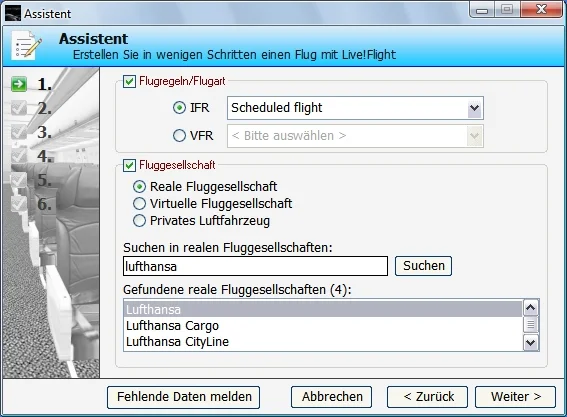Open the Bitte auswählen VFR dropdown

tap(355, 136)
